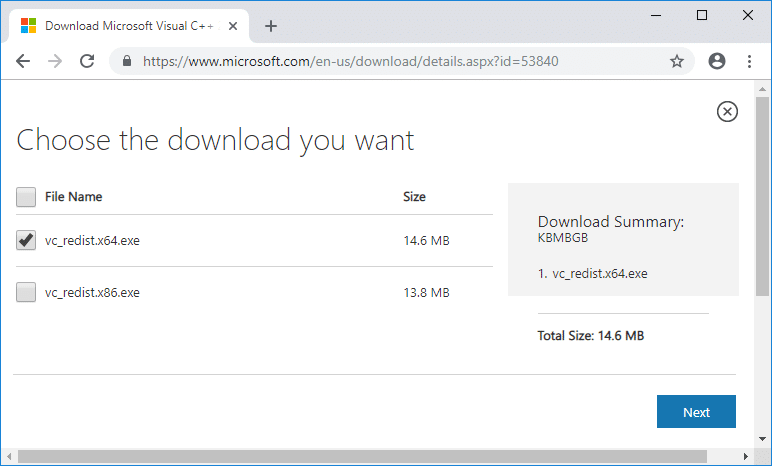The height and width of the screenshot is (466, 772).
Task: Bookmark this page with star icon
Action: pyautogui.click(x=677, y=61)
